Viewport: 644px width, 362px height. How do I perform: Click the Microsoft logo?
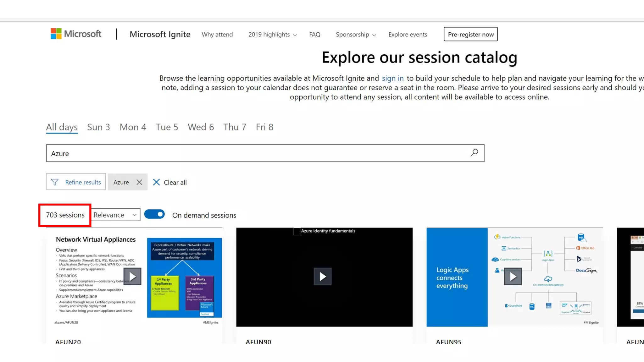[x=76, y=34]
